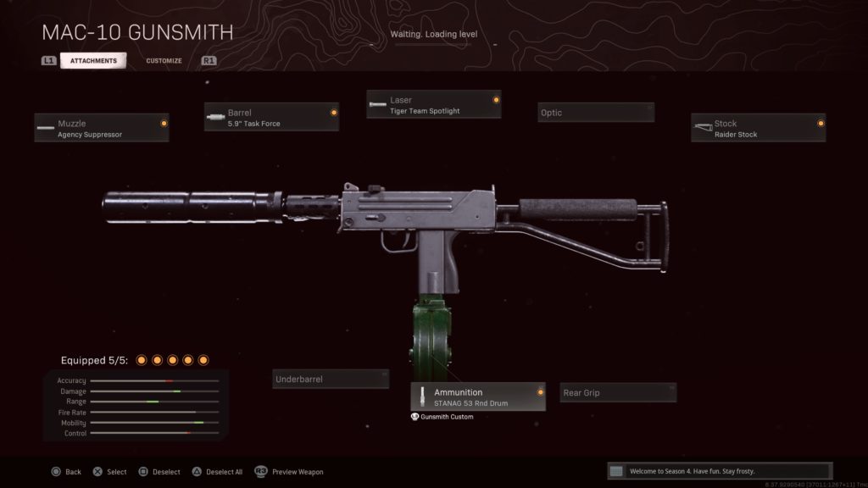This screenshot has width=868, height=488.
Task: Toggle the Stock equipped indicator dot
Action: [x=821, y=124]
